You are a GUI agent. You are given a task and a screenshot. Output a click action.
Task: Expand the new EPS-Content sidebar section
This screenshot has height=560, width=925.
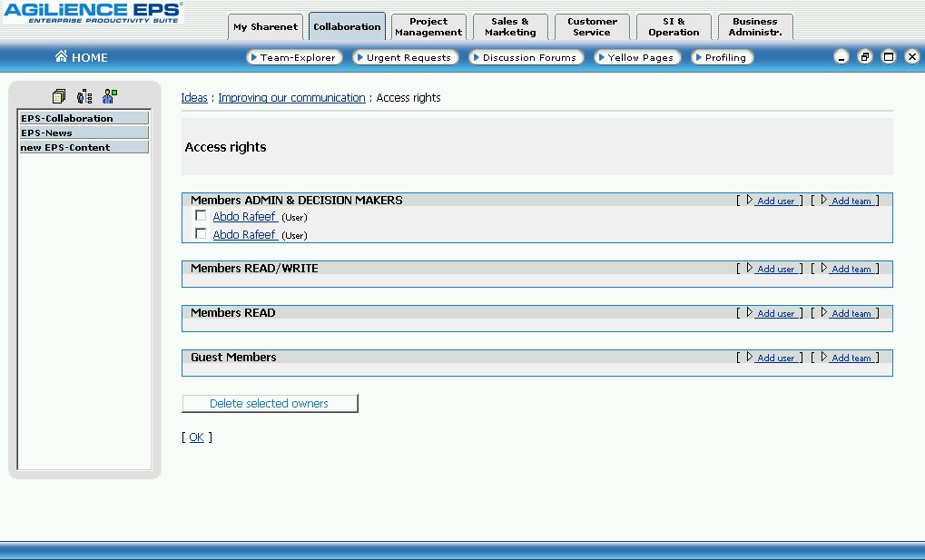tap(84, 147)
